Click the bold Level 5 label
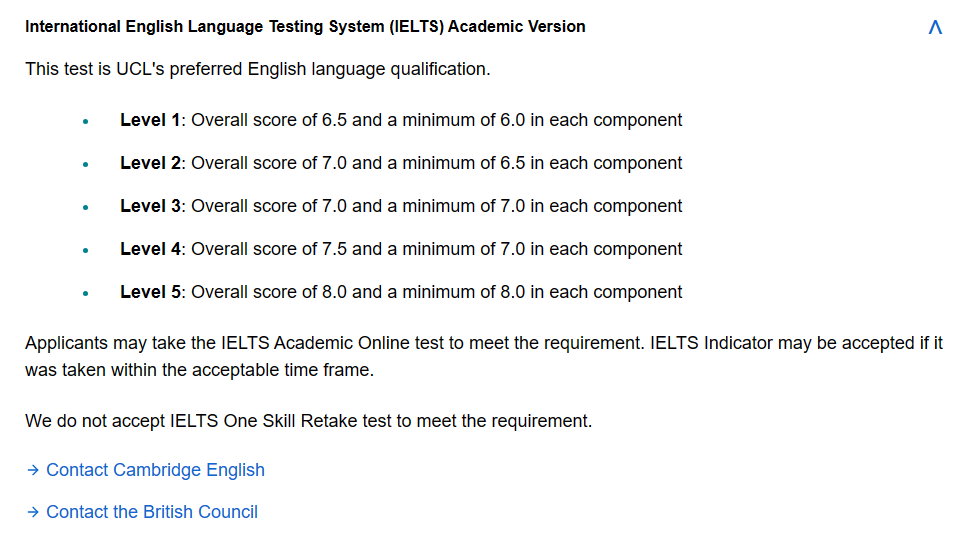 (x=150, y=292)
